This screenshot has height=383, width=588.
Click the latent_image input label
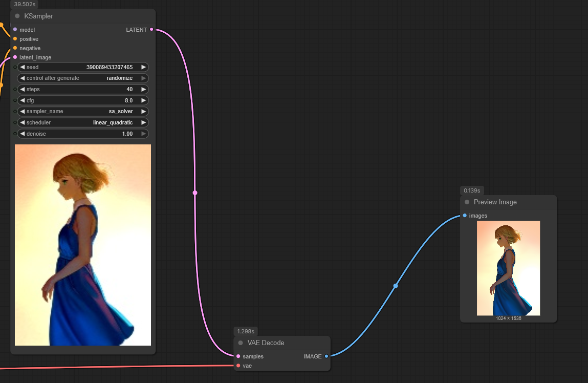tap(35, 57)
